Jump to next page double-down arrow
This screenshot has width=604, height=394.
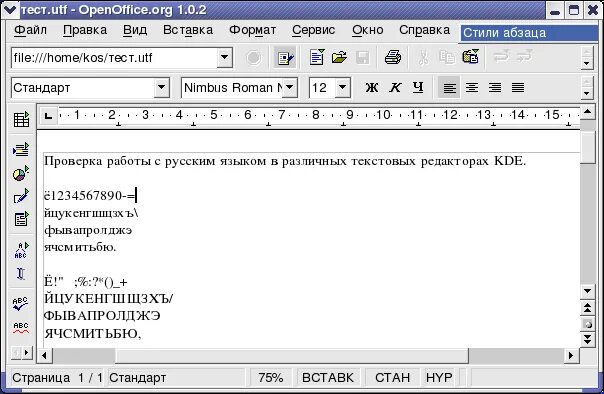[x=587, y=339]
